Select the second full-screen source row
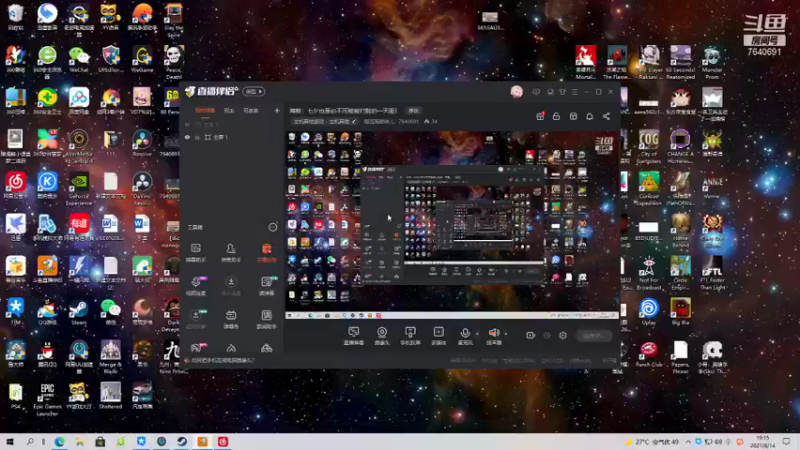The height and width of the screenshot is (450, 800). coord(232,137)
